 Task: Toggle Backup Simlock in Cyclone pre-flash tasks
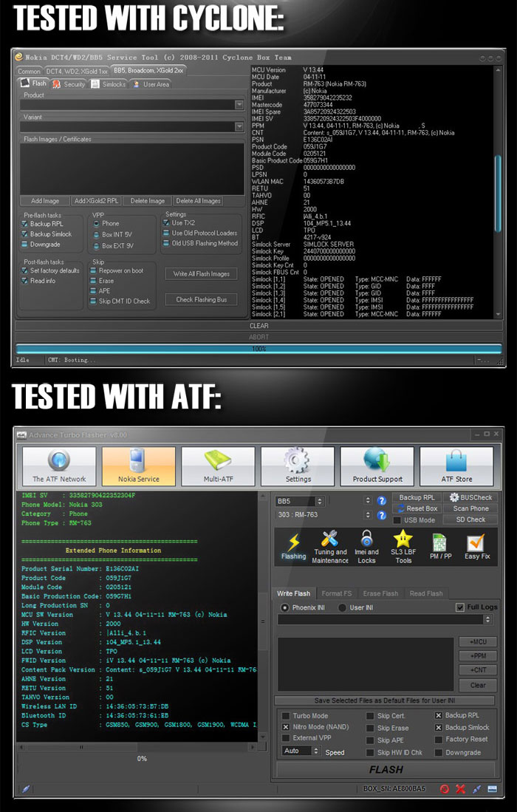[x=24, y=234]
